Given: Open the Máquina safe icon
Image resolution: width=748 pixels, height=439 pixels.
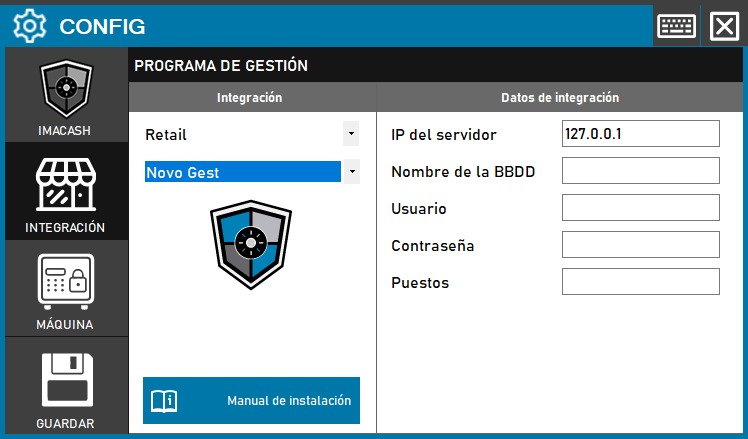Looking at the screenshot, I should (66, 282).
